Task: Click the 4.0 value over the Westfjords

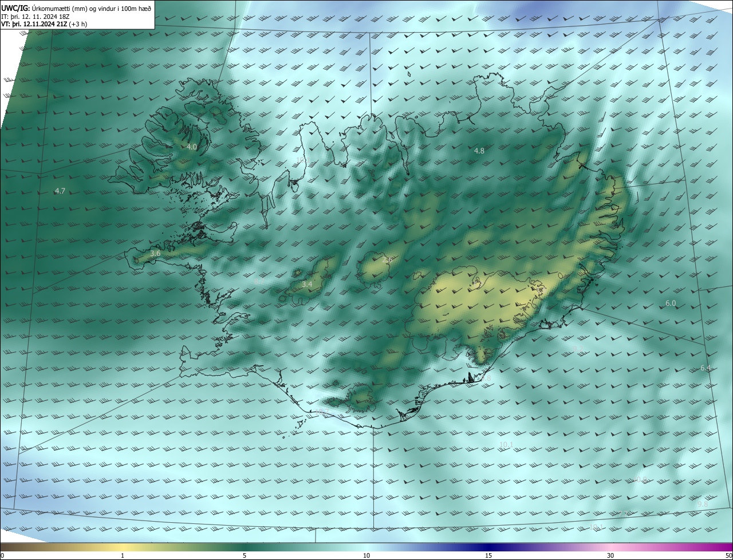Action: click(192, 147)
